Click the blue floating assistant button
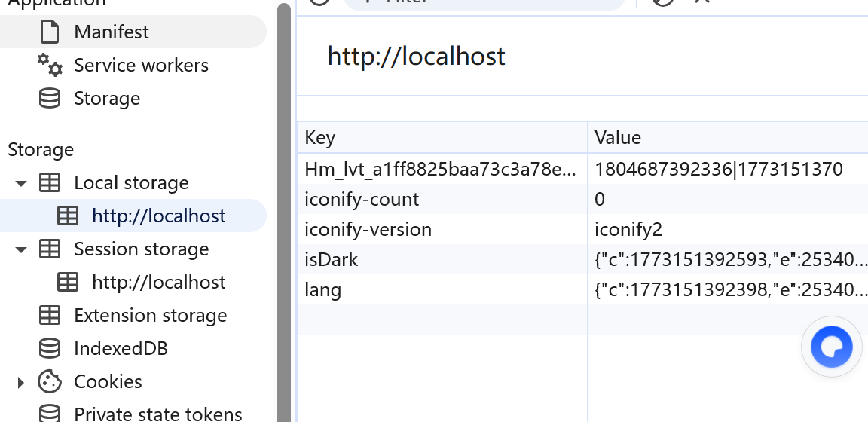Viewport: 868px width, 422px height. [x=831, y=347]
